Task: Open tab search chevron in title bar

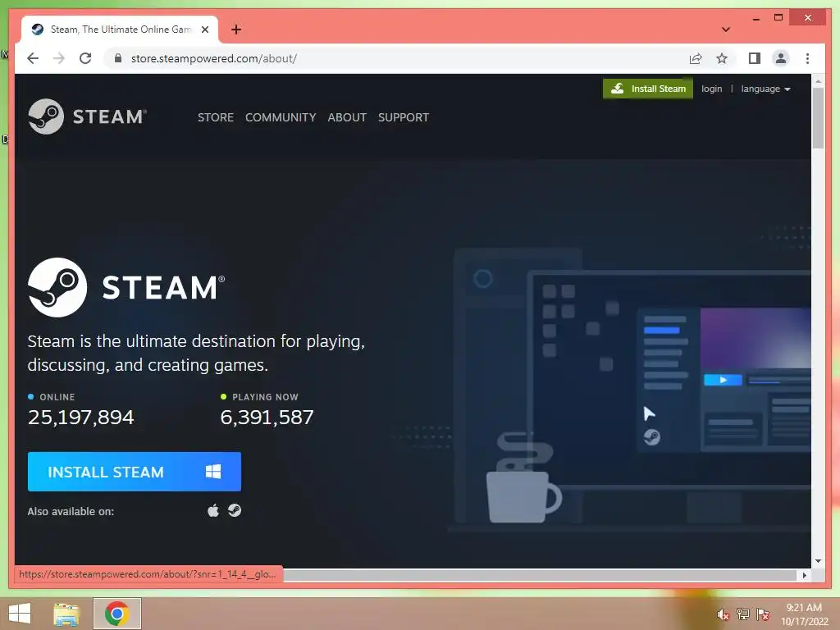Action: [726, 30]
